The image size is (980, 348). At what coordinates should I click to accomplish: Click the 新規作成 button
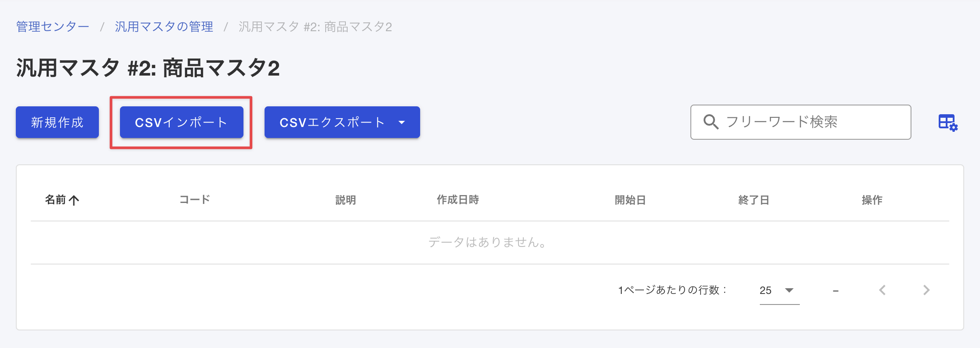pyautogui.click(x=57, y=122)
